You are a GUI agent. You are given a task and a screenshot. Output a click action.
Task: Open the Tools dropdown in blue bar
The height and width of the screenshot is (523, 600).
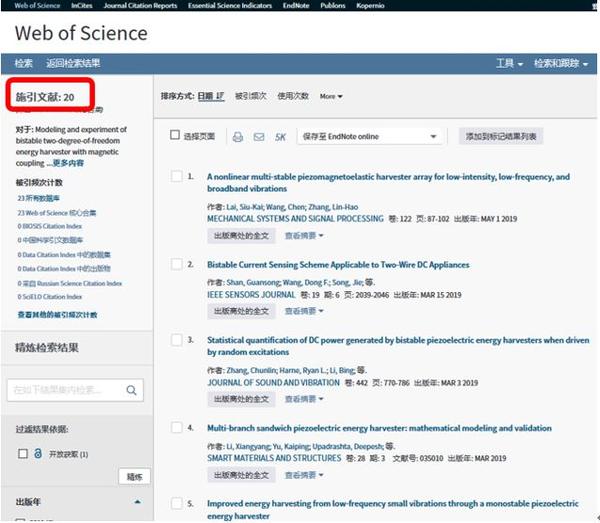coord(509,63)
